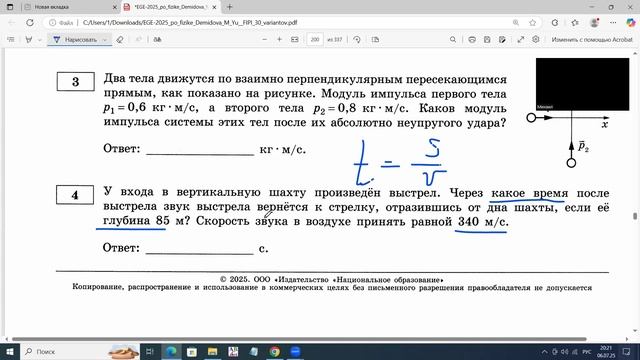Click the browser refresh extension icon
The width and height of the screenshot is (640, 360).
(555, 23)
